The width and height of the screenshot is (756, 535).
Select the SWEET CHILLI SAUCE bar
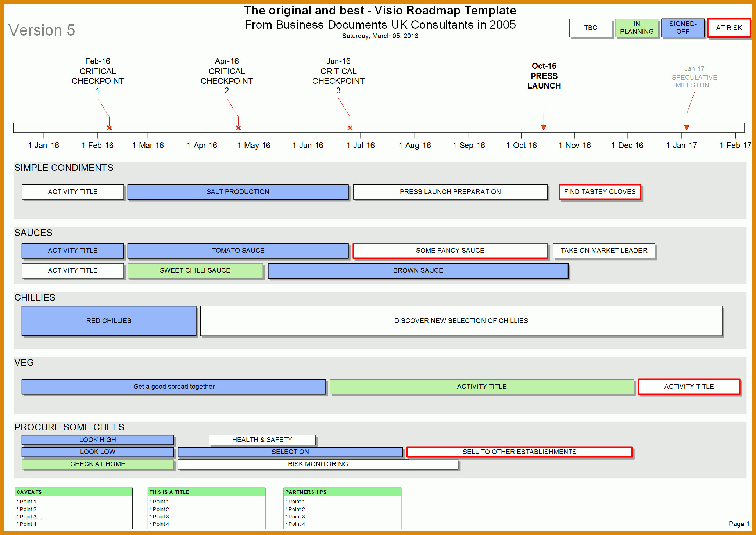click(x=195, y=270)
